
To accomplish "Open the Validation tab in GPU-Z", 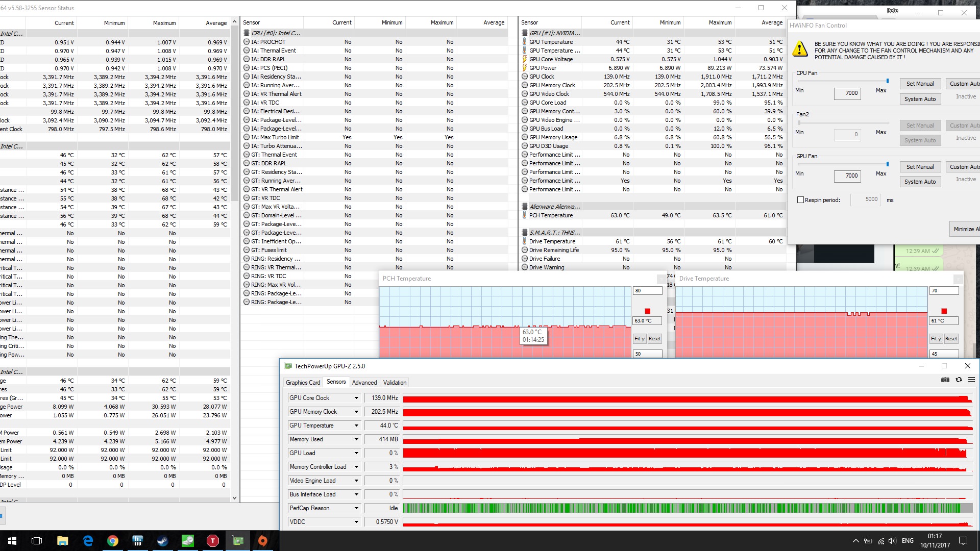I will 395,383.
